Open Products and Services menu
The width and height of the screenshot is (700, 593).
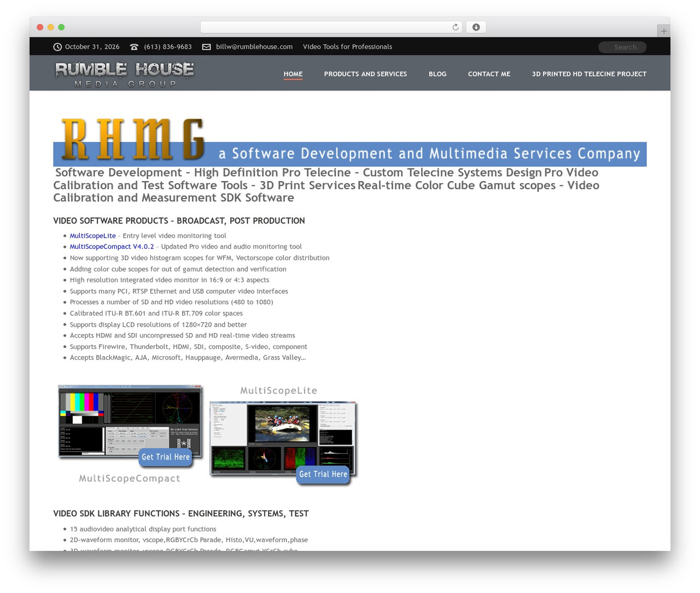[365, 74]
